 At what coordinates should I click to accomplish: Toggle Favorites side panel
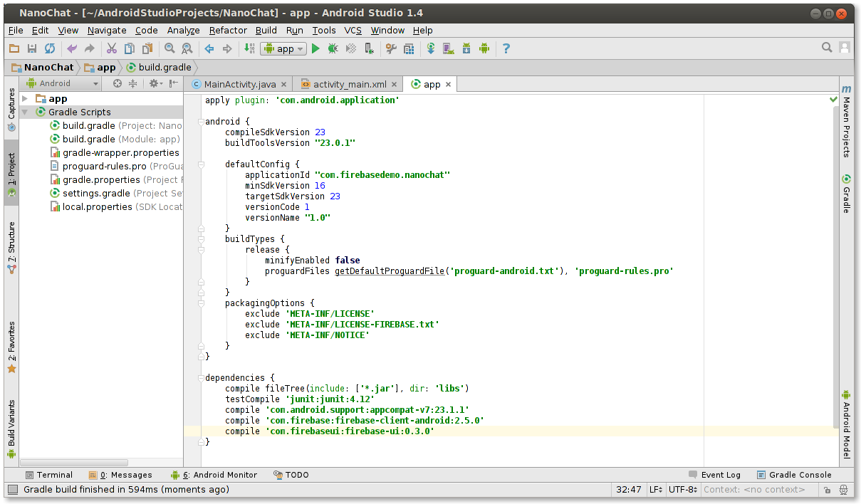click(x=11, y=347)
